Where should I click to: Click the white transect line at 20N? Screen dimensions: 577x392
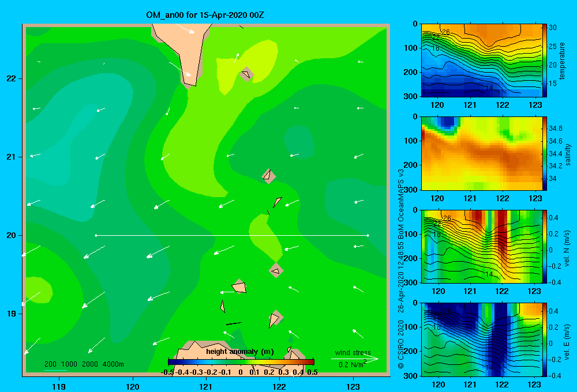(x=232, y=235)
